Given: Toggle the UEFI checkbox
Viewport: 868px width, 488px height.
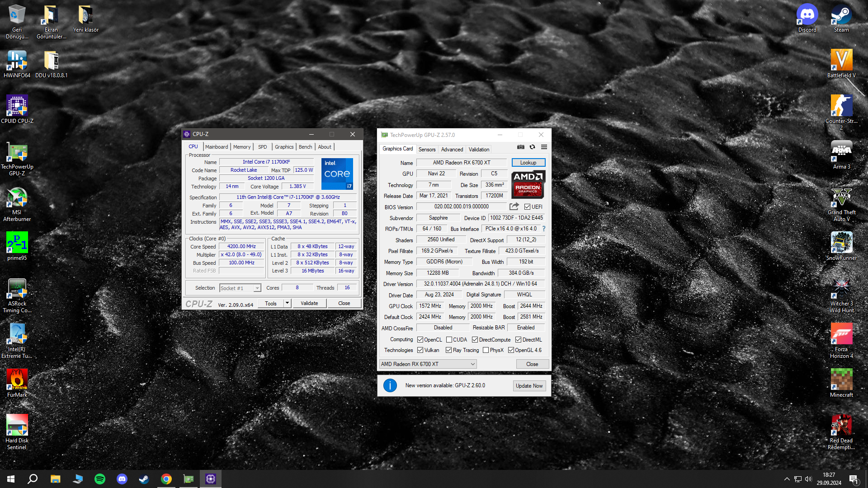Looking at the screenshot, I should tap(527, 207).
